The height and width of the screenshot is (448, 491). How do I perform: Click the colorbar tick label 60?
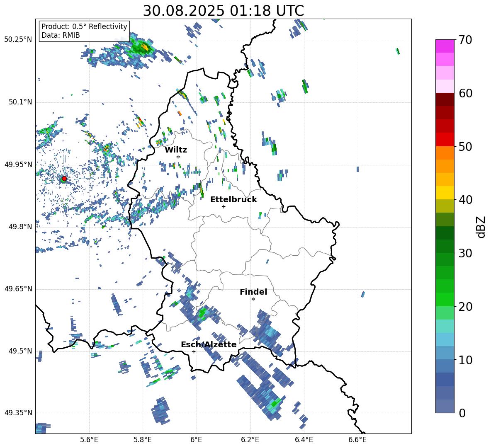[465, 93]
